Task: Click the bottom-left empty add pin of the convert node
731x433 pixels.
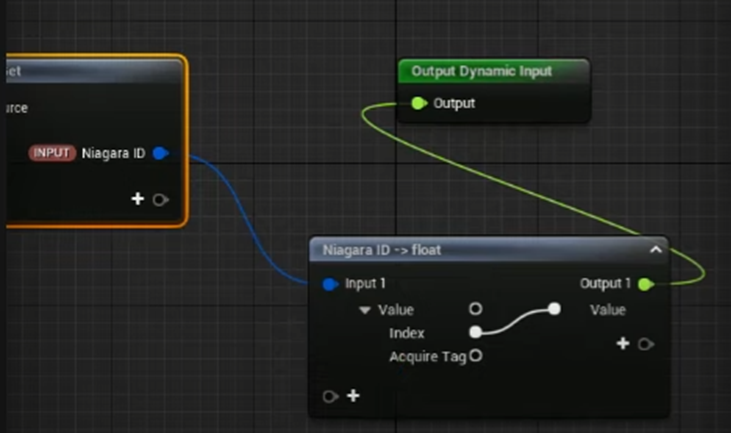Action: 330,397
